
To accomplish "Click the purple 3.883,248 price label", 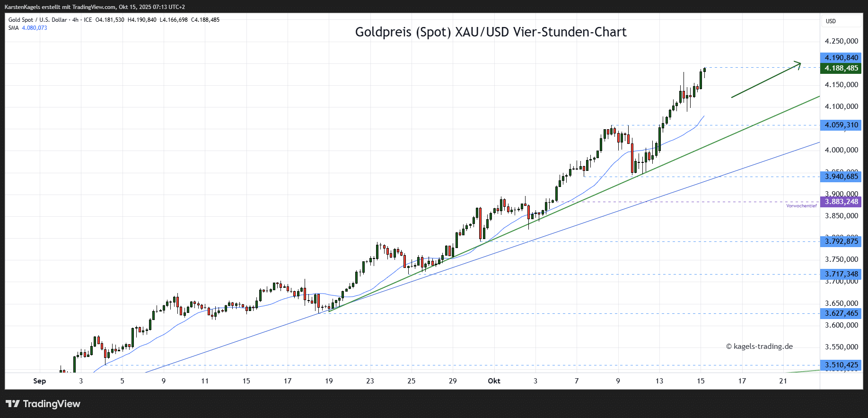I will pyautogui.click(x=841, y=202).
